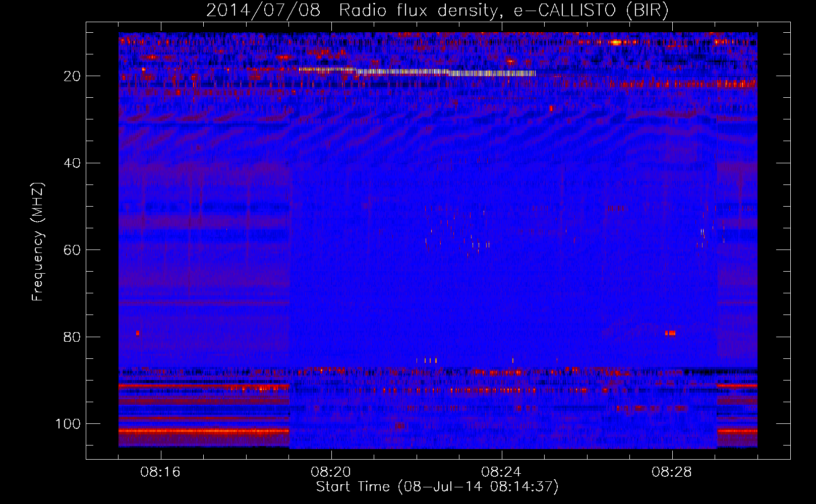Click the "08:24" time tick label
This screenshot has width=816, height=504.
click(501, 472)
